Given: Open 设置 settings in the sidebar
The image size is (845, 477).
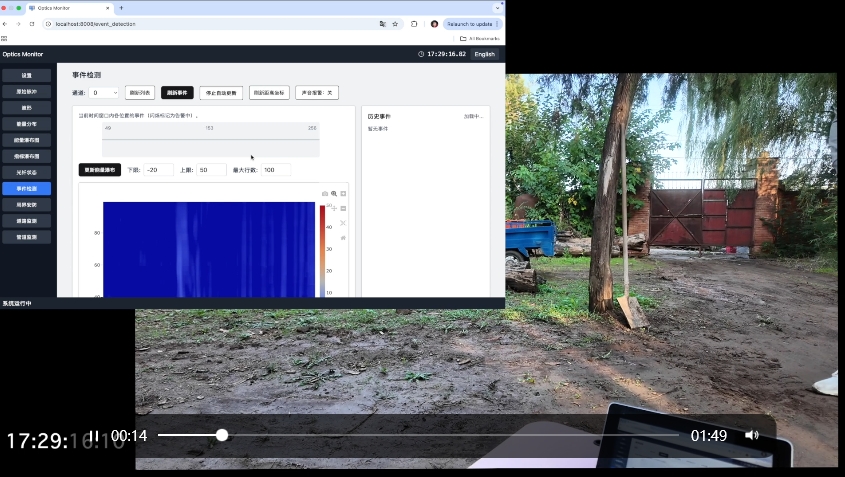Looking at the screenshot, I should (x=27, y=75).
